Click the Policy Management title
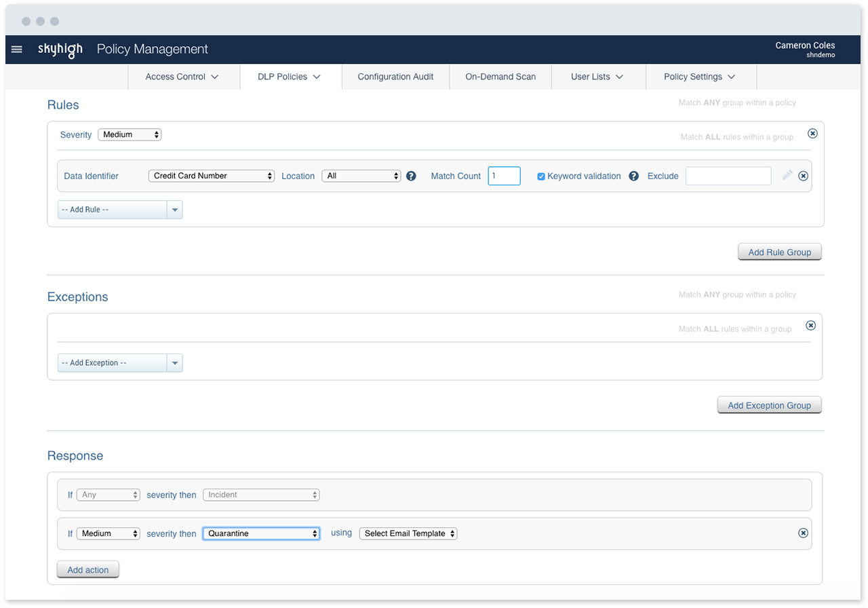The image size is (868, 608). point(153,50)
